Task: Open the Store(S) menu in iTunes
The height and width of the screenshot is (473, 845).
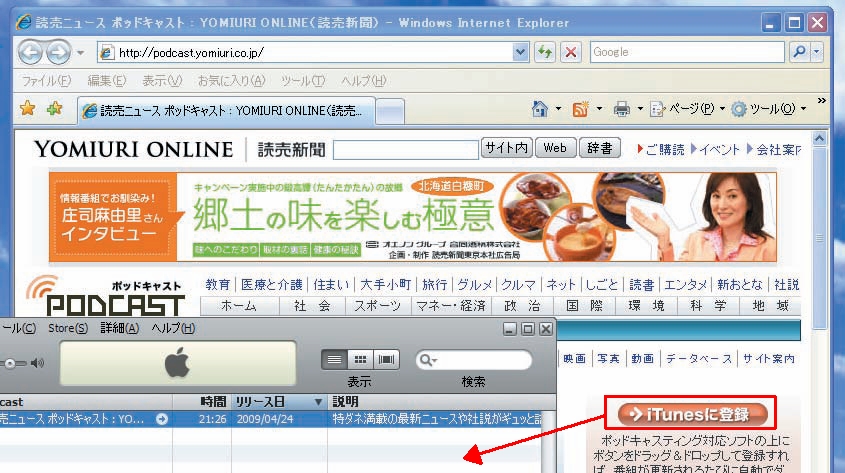Action: pos(68,328)
